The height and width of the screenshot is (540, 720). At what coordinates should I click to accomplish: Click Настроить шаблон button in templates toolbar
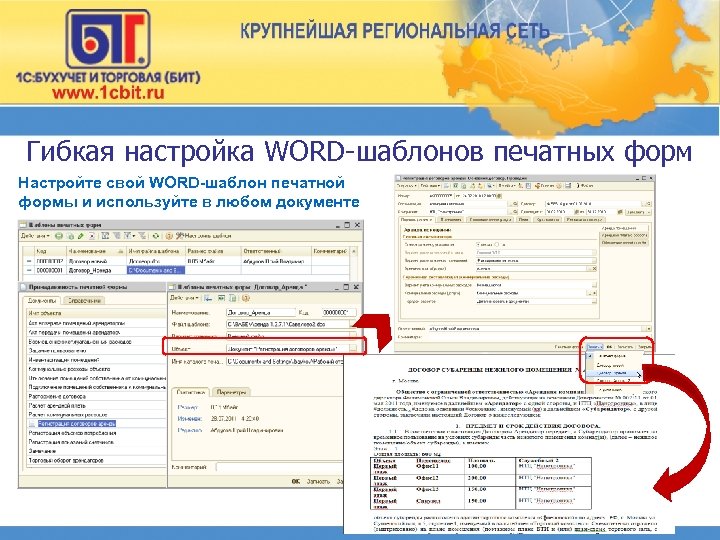203,236
